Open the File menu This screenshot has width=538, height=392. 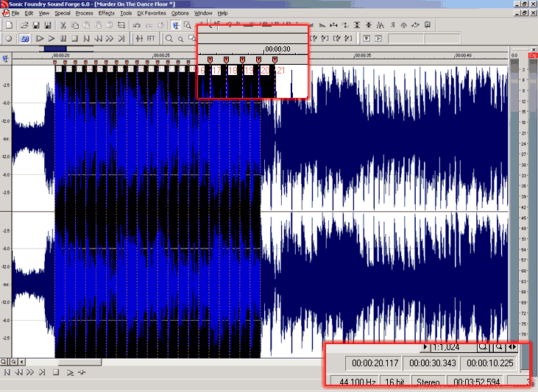click(x=15, y=13)
